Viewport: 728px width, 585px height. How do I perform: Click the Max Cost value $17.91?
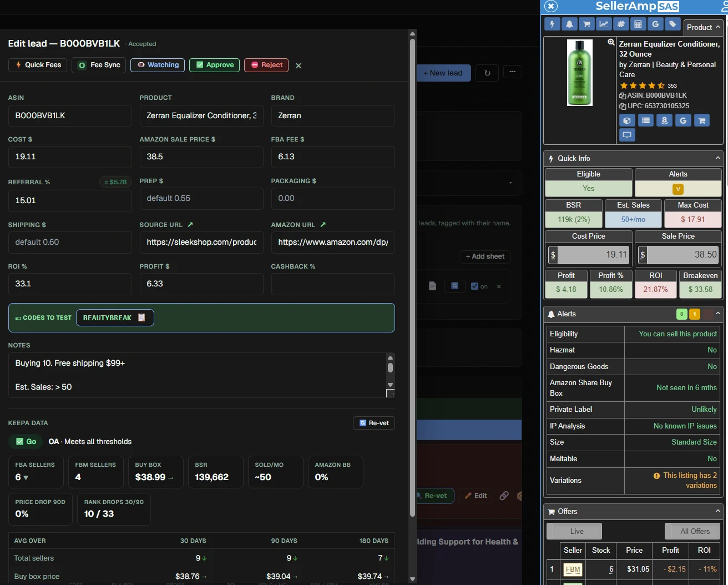pyautogui.click(x=693, y=220)
